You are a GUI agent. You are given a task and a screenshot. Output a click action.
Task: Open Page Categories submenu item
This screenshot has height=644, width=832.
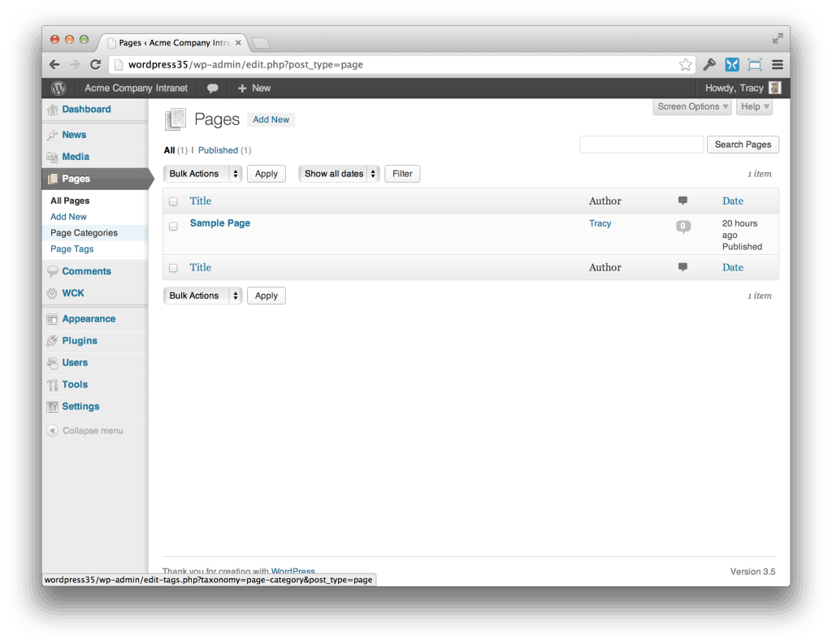[x=84, y=233]
